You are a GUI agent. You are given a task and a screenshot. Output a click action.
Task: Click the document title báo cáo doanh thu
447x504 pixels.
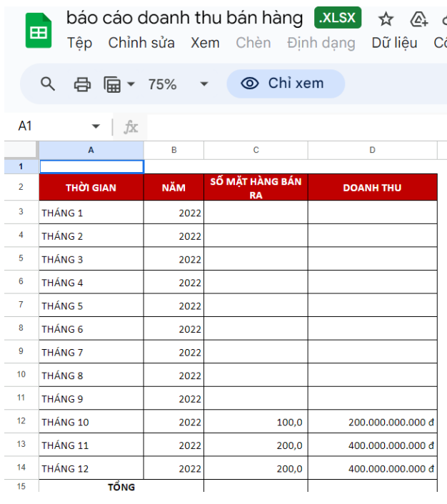[184, 18]
